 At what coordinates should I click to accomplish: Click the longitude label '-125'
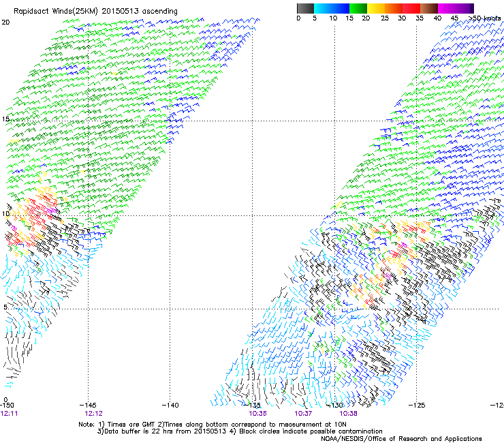(x=417, y=405)
